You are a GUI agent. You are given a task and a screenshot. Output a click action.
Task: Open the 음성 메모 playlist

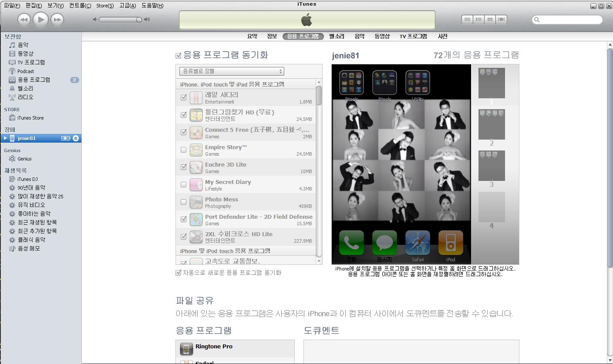(29, 248)
